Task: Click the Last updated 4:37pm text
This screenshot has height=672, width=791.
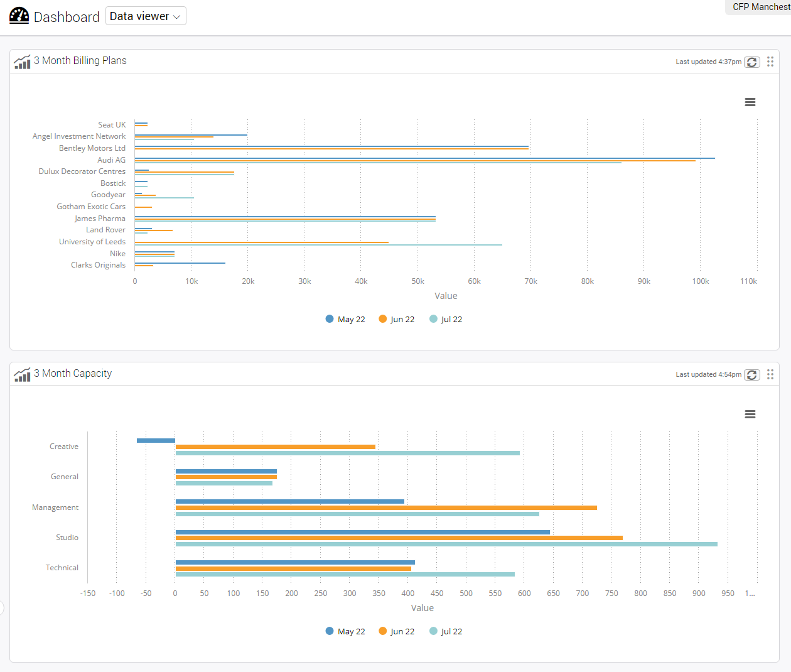Action: pos(709,62)
